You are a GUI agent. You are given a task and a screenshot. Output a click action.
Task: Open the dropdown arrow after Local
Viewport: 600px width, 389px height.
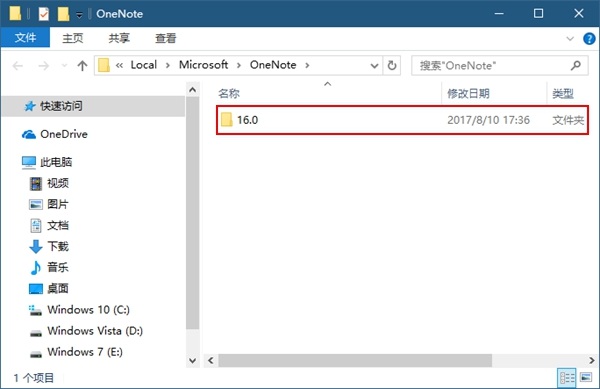coord(168,65)
